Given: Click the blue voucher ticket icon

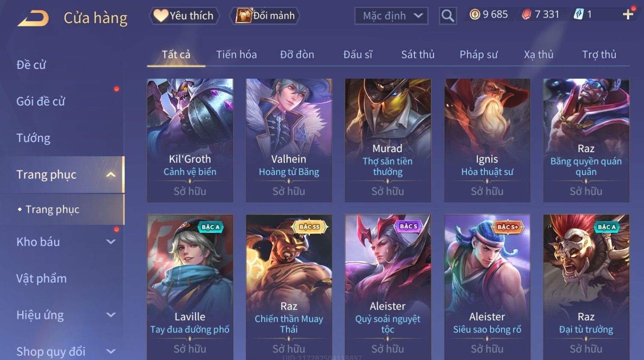Looking at the screenshot, I should (579, 15).
